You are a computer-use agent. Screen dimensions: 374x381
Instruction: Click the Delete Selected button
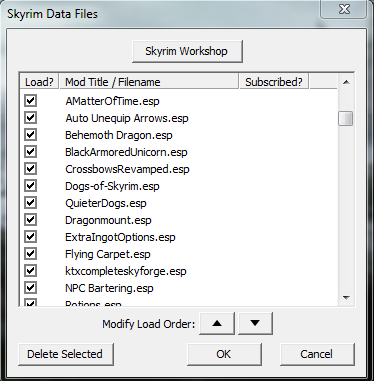[x=66, y=354]
